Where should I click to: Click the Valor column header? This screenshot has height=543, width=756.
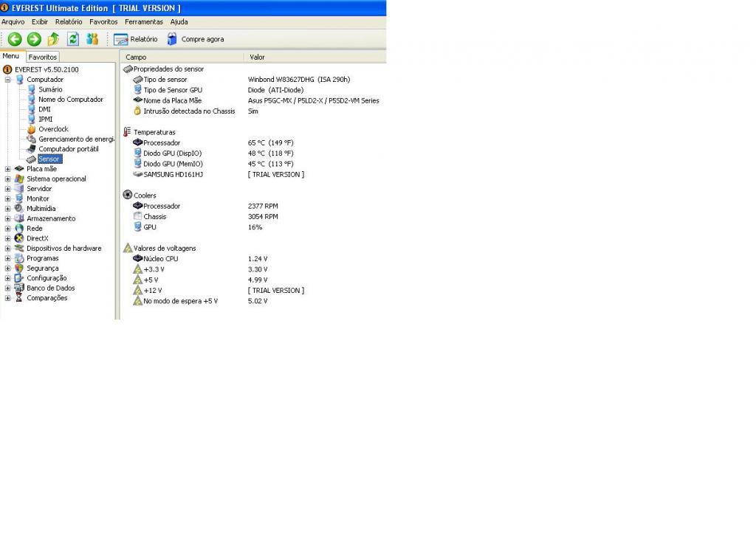tap(315, 57)
